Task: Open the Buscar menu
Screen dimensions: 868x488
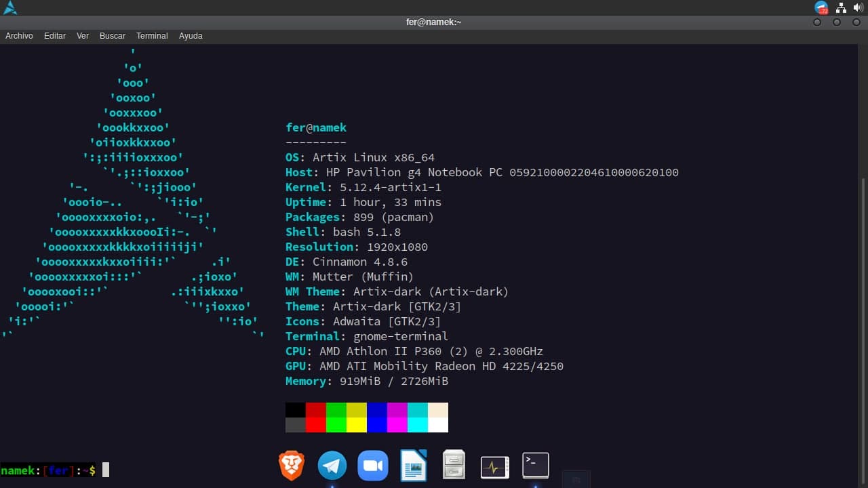Action: point(113,36)
